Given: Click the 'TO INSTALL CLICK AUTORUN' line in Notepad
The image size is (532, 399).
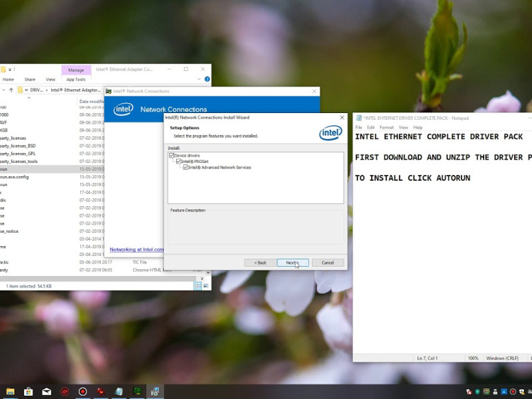Looking at the screenshot, I should (x=412, y=178).
